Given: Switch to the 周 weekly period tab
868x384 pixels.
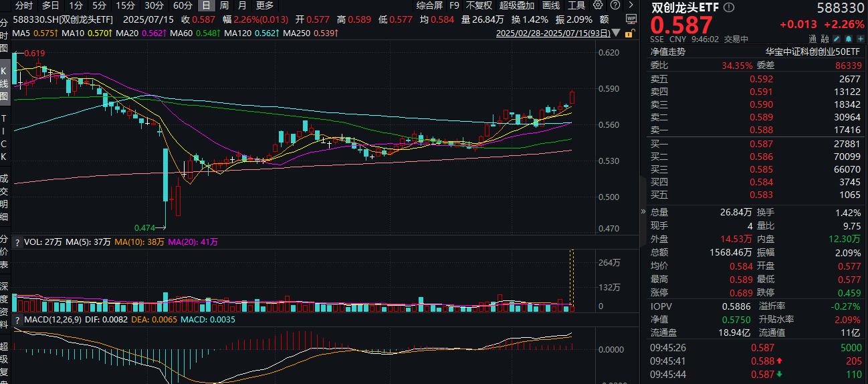Looking at the screenshot, I should [x=223, y=5].
